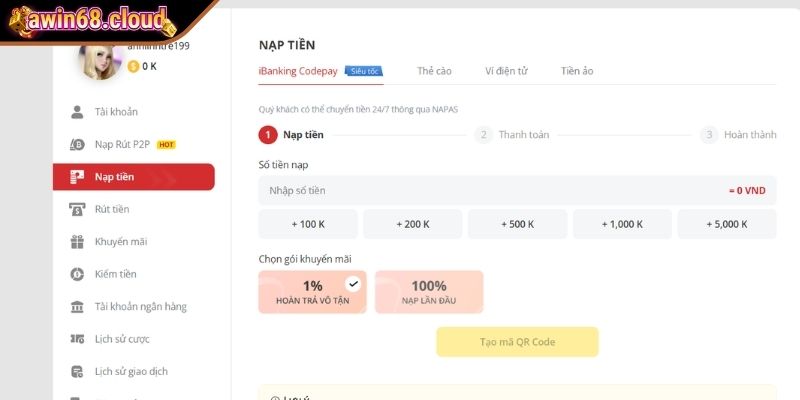Select the 1% Hoàn trả vô tận package
This screenshot has height=400, width=800.
(x=312, y=291)
